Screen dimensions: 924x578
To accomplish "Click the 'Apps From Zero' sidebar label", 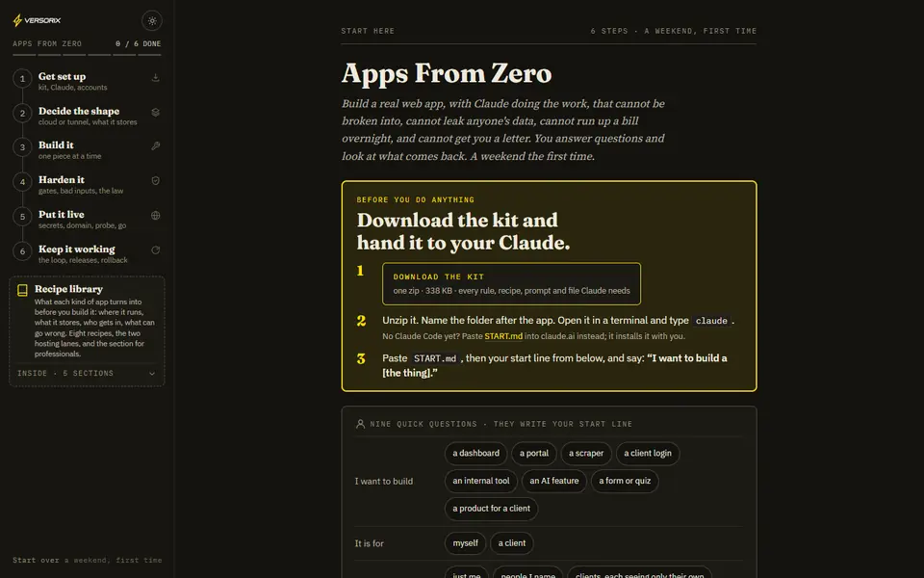I will [47, 43].
